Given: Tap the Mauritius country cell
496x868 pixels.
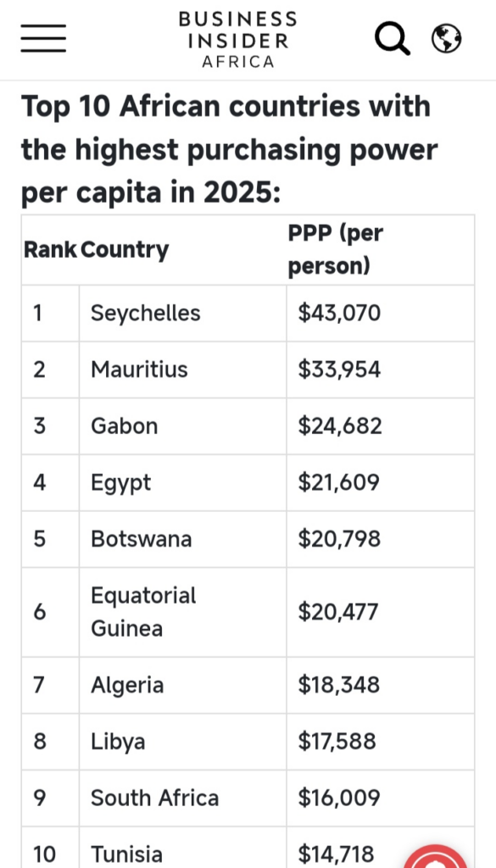Looking at the screenshot, I should (182, 370).
